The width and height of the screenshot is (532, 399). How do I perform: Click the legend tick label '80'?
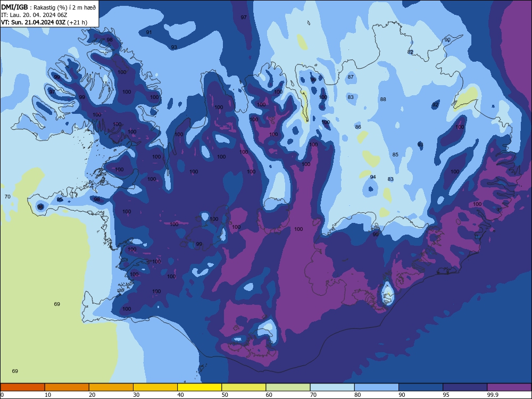point(358,395)
